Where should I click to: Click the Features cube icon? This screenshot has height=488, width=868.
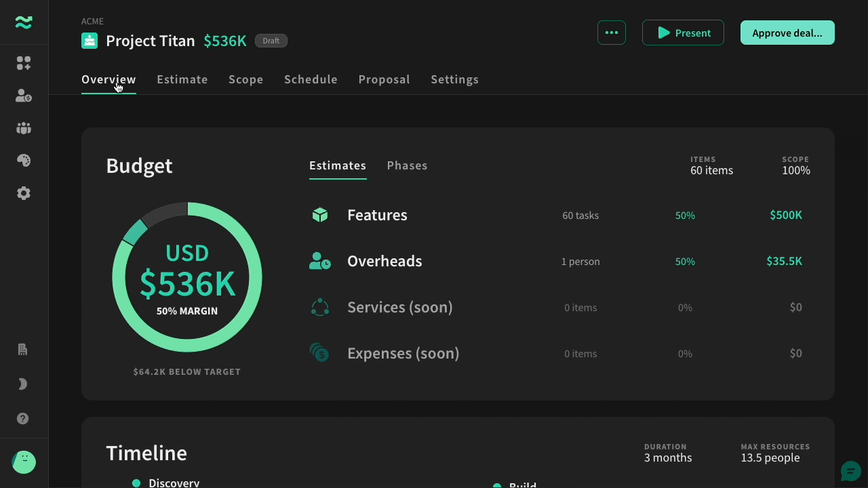pyautogui.click(x=320, y=215)
